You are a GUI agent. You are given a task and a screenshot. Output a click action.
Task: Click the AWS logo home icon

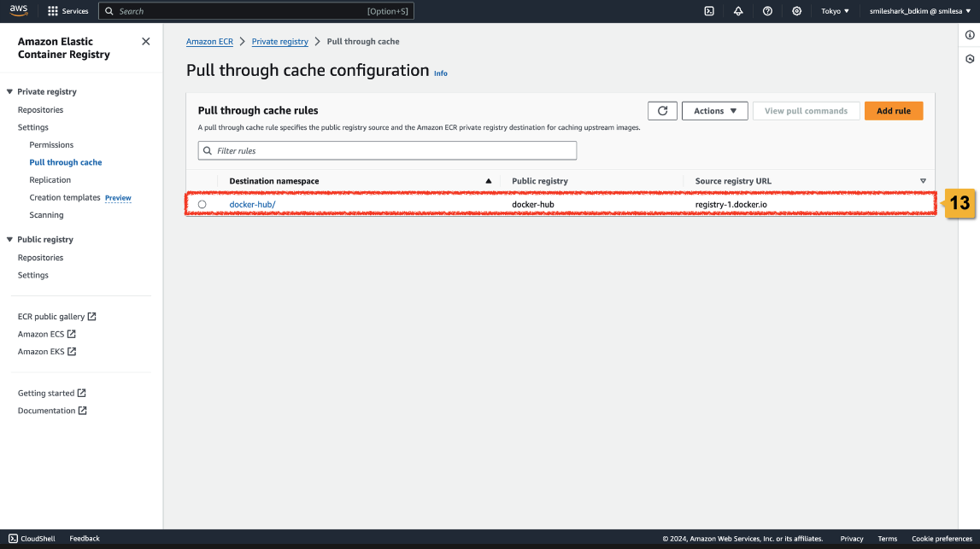[19, 11]
